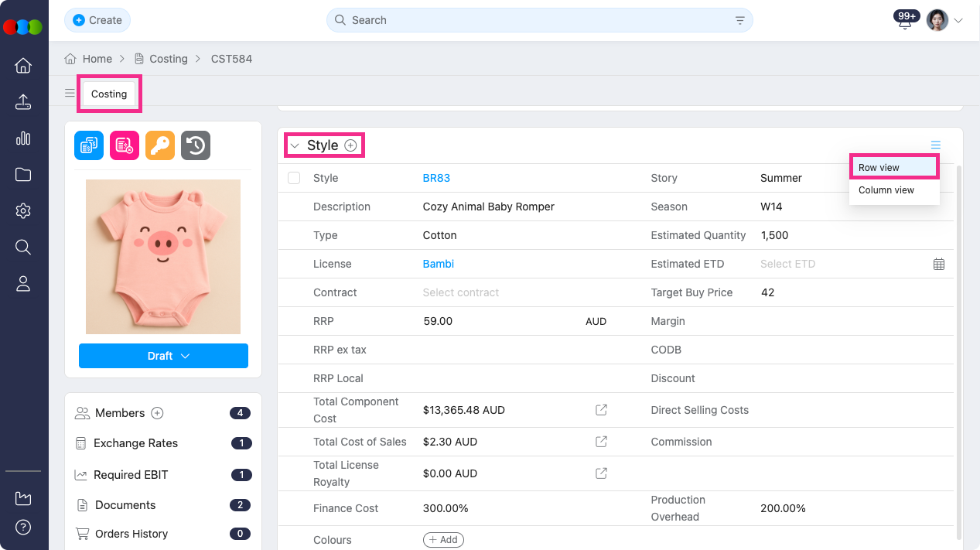Open analytics chart icon in sidebar
980x550 pixels.
click(23, 138)
